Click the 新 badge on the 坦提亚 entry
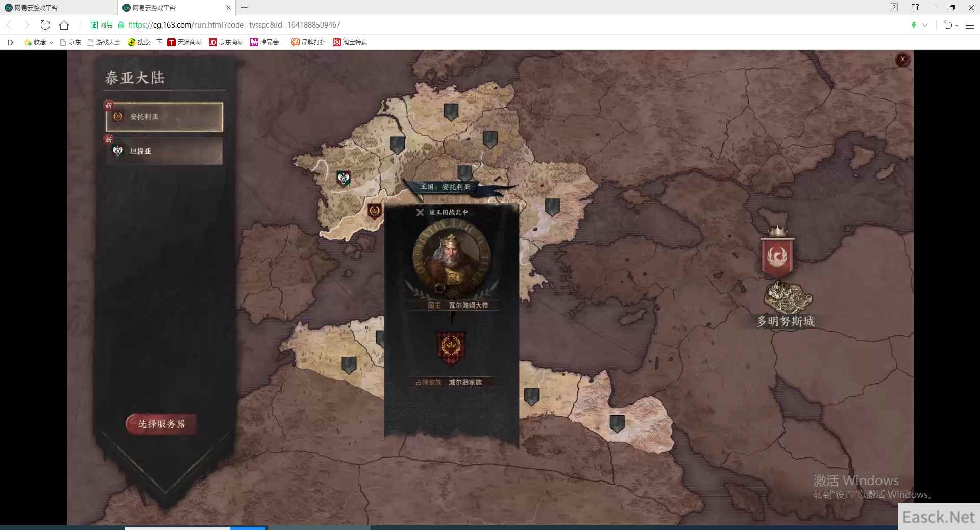980x530 pixels. pos(108,139)
